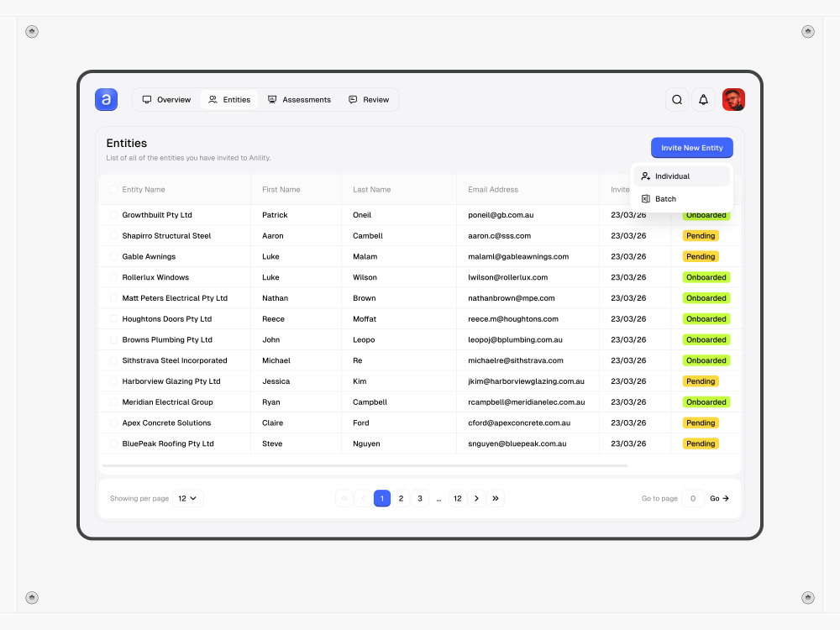840x630 pixels.
Task: Open search with the magnifier icon
Action: pos(676,100)
